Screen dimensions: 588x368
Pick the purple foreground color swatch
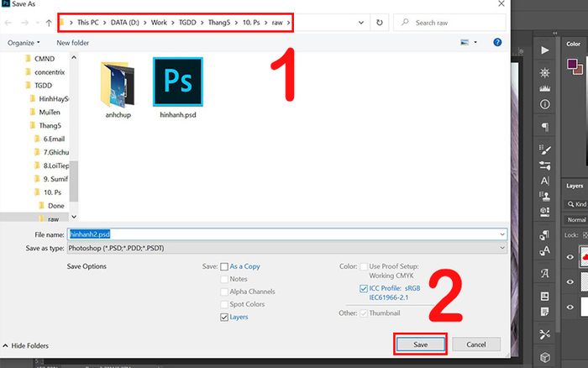pos(572,64)
